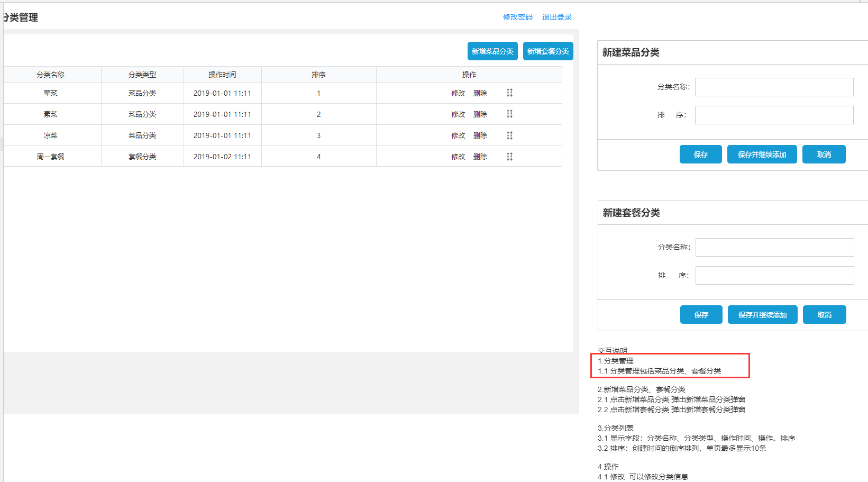Viewport: 868px width, 482px height.
Task: Click the sort icon in the 凉菜 row
Action: point(509,135)
